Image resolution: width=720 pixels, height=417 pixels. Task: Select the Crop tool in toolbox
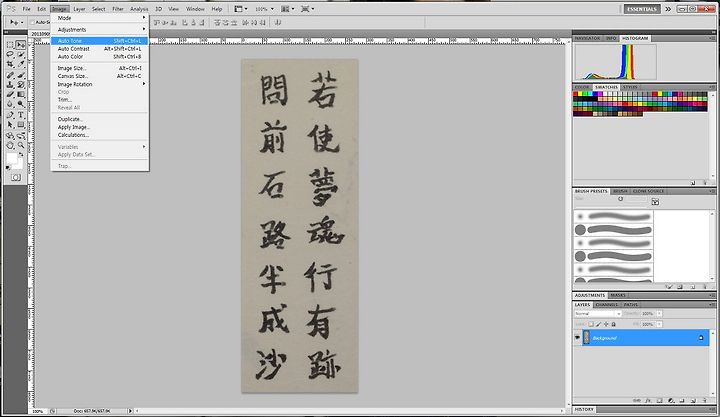pos(10,64)
